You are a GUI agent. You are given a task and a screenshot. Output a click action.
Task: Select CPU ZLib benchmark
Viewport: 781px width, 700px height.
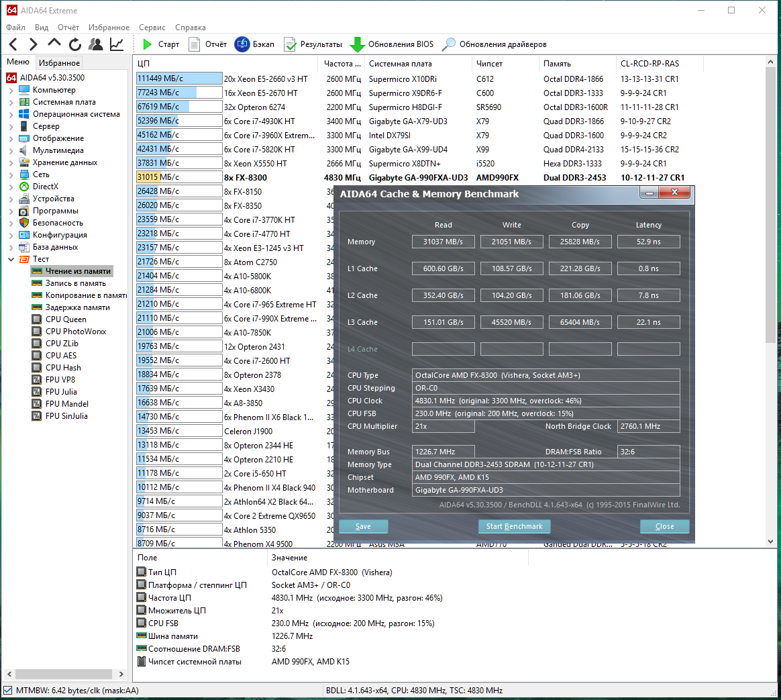(x=62, y=343)
